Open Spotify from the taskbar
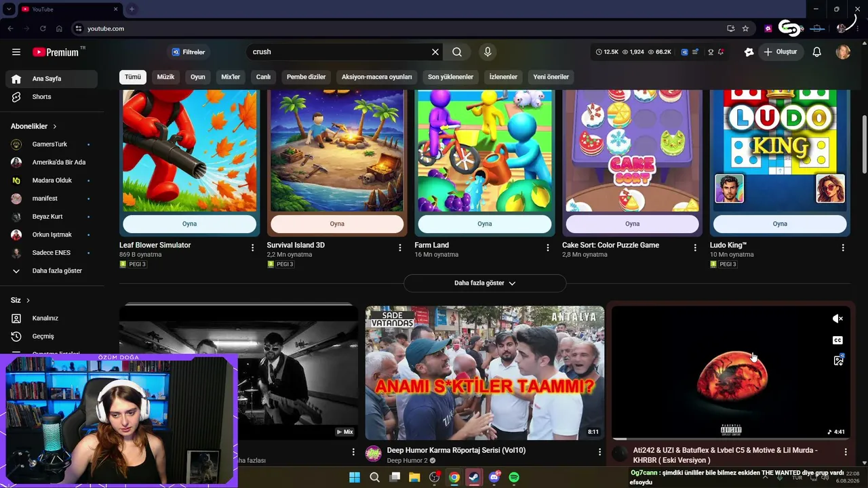The image size is (868, 488). click(514, 477)
